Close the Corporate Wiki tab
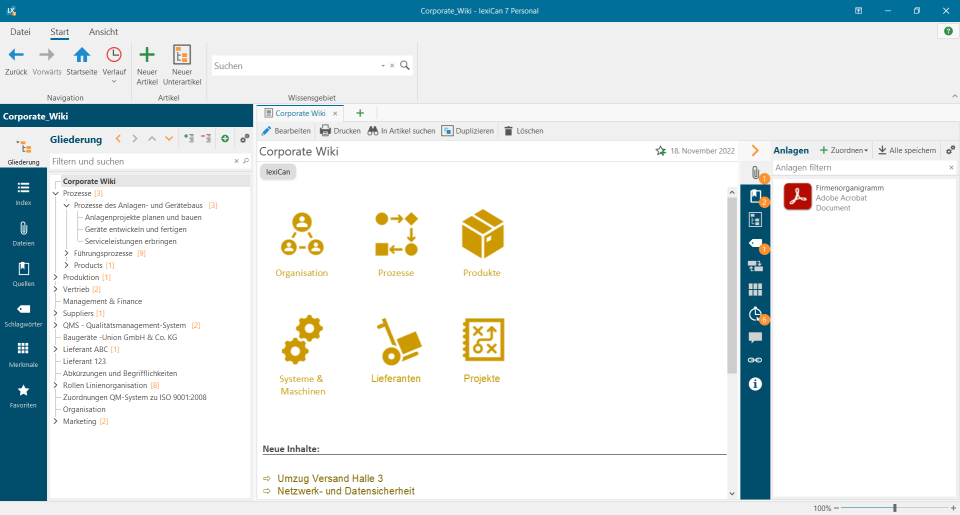Screen dimensions: 960x515 click(x=335, y=114)
